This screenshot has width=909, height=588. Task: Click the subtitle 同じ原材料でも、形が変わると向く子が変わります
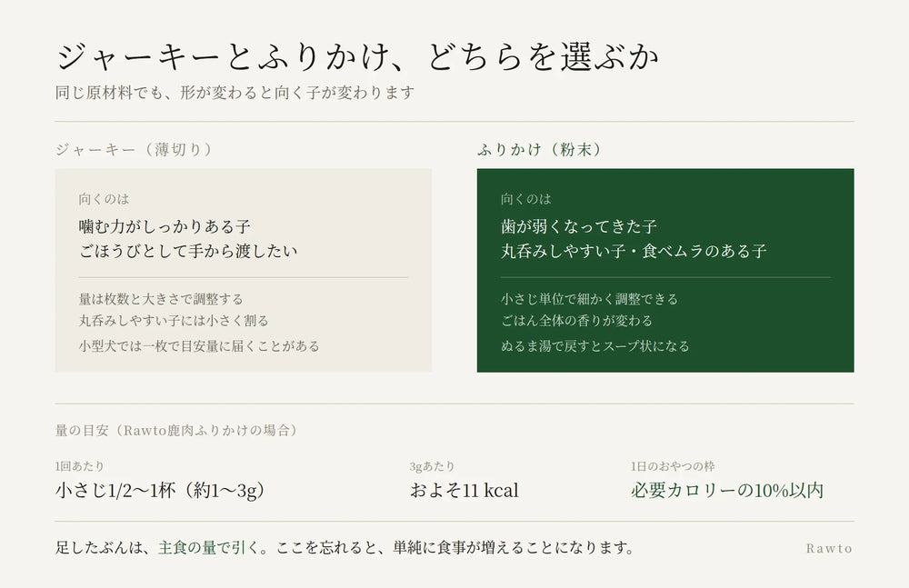click(x=235, y=93)
